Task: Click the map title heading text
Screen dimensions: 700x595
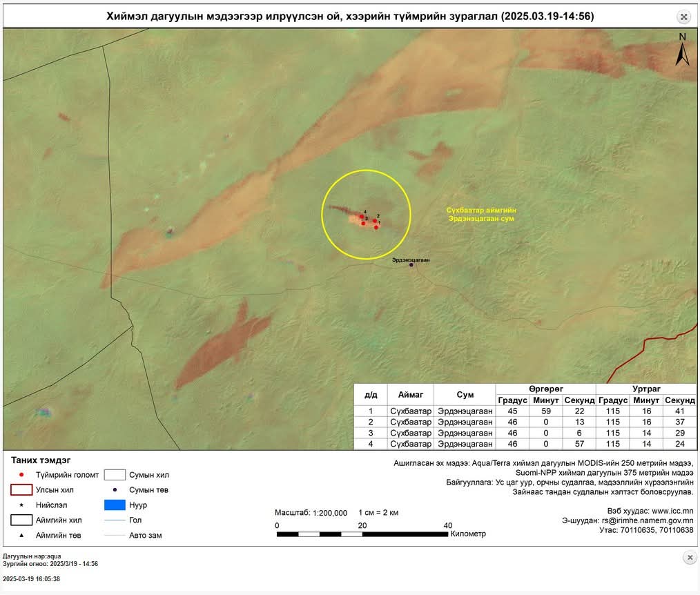Action: click(349, 16)
